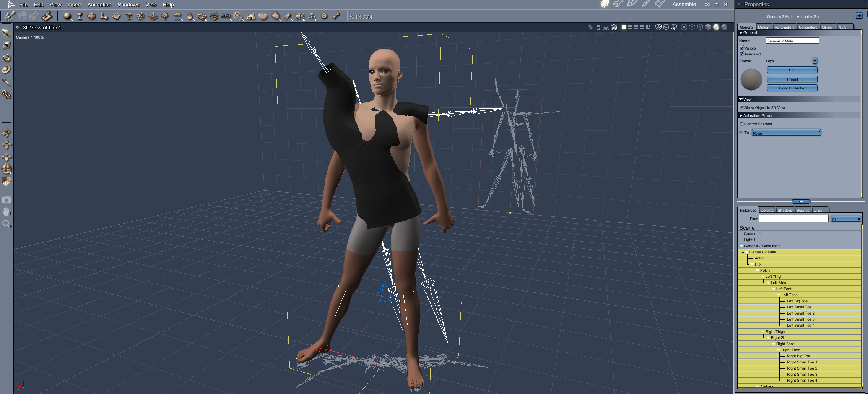Select the Rotate tool

(6, 58)
